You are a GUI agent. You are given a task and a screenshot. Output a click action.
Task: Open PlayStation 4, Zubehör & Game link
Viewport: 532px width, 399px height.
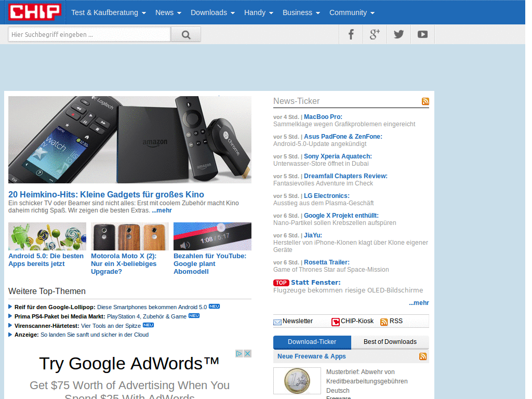click(147, 316)
